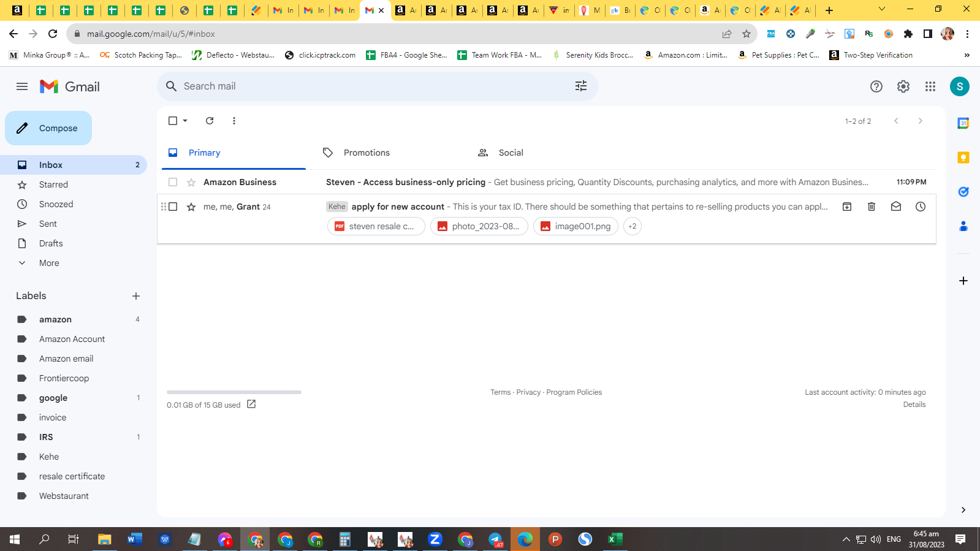Click the Compose button
The width and height of the screenshot is (980, 551).
pos(48,128)
